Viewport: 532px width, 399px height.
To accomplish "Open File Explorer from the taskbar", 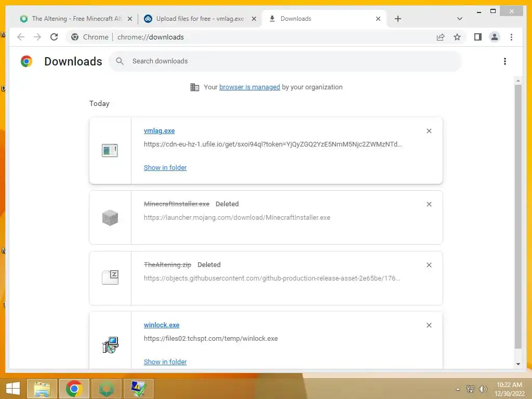I will (42, 389).
